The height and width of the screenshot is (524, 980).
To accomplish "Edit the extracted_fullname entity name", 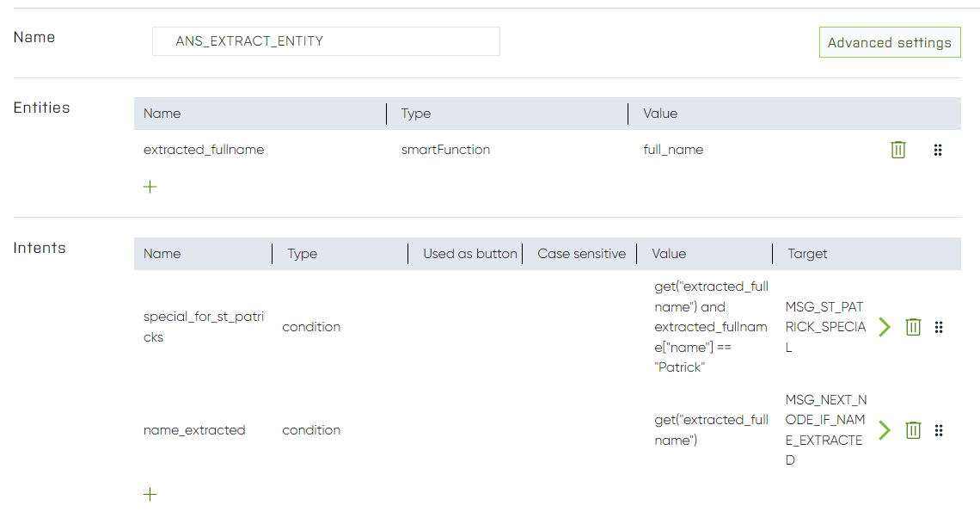I will click(x=204, y=150).
